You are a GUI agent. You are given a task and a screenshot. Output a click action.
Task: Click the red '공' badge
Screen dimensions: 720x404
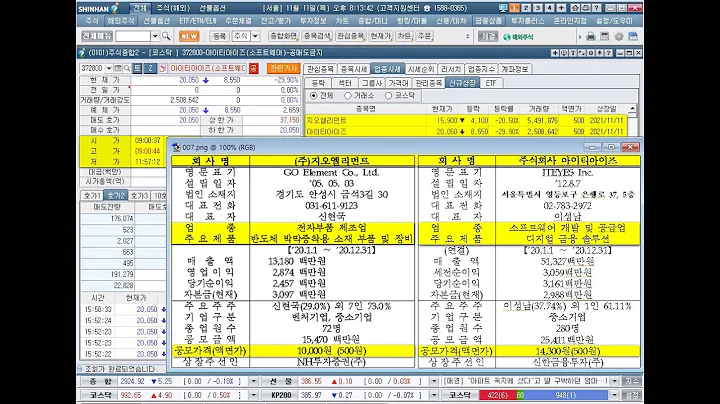(253, 68)
